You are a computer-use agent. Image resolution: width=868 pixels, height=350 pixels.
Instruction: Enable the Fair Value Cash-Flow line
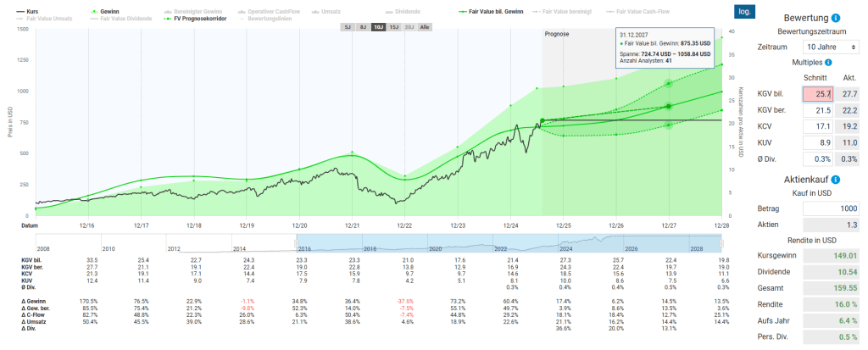click(x=641, y=11)
